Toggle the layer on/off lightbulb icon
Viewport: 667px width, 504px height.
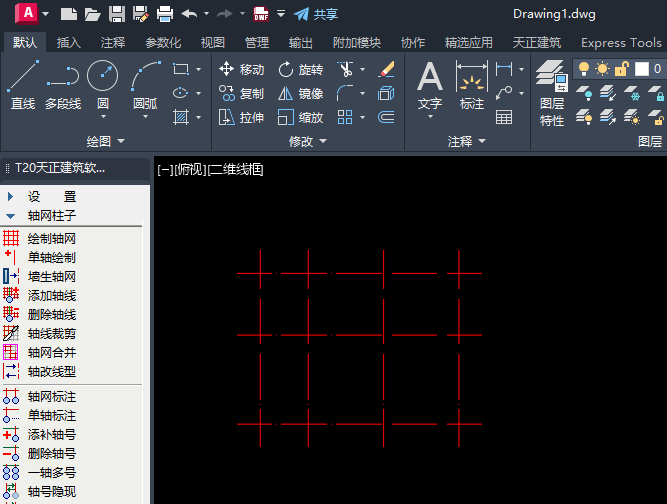(x=584, y=68)
